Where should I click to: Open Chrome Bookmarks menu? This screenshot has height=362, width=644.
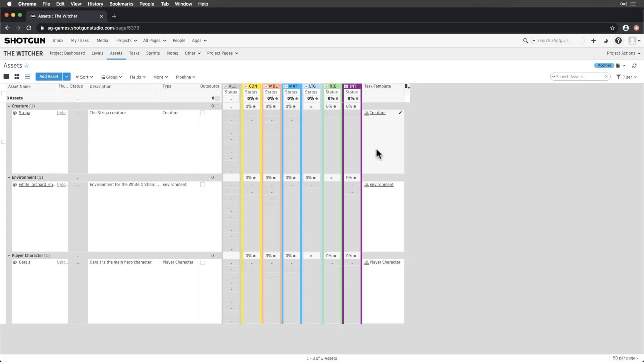click(x=121, y=4)
